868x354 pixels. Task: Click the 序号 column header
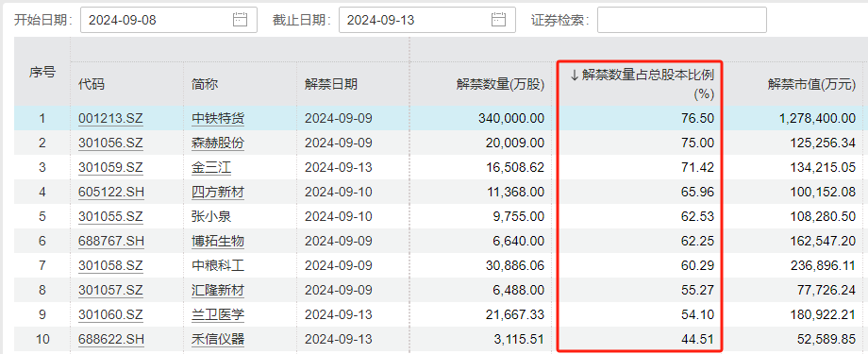click(42, 72)
